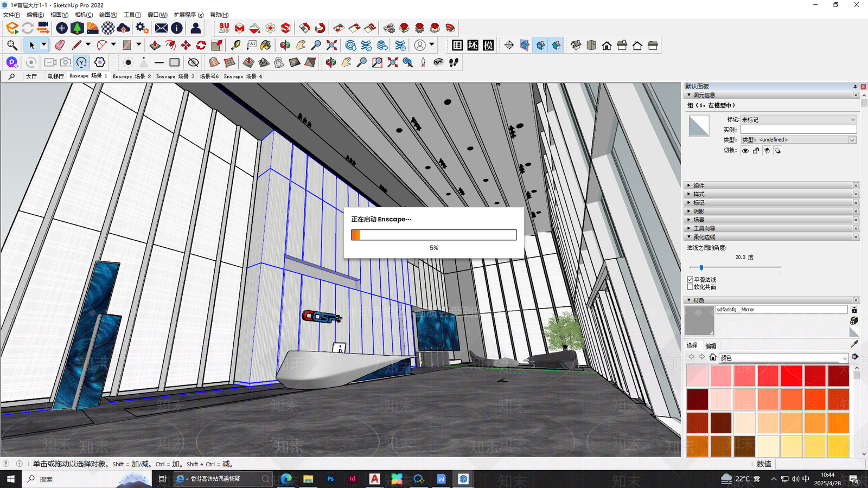The width and height of the screenshot is (868, 488).
Task: Click the material library home button
Action: pyautogui.click(x=713, y=357)
